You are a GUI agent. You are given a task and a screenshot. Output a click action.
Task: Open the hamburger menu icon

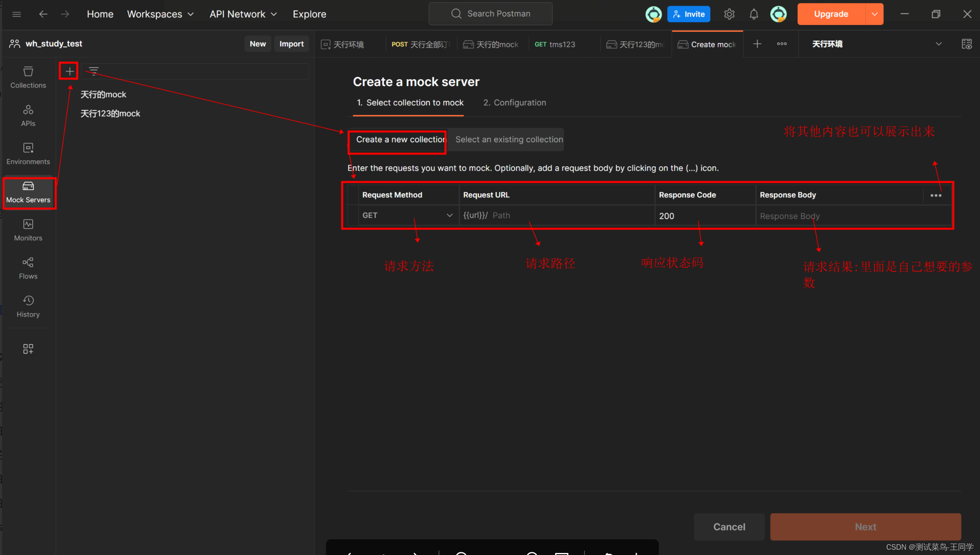pyautogui.click(x=16, y=14)
